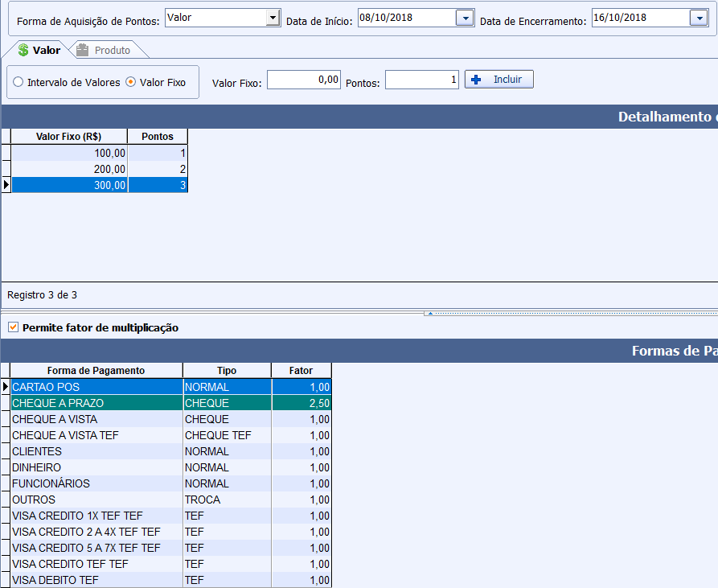The height and width of the screenshot is (588, 718).
Task: Select the CHEQUE A PRAZO payment row
Action: [96, 403]
